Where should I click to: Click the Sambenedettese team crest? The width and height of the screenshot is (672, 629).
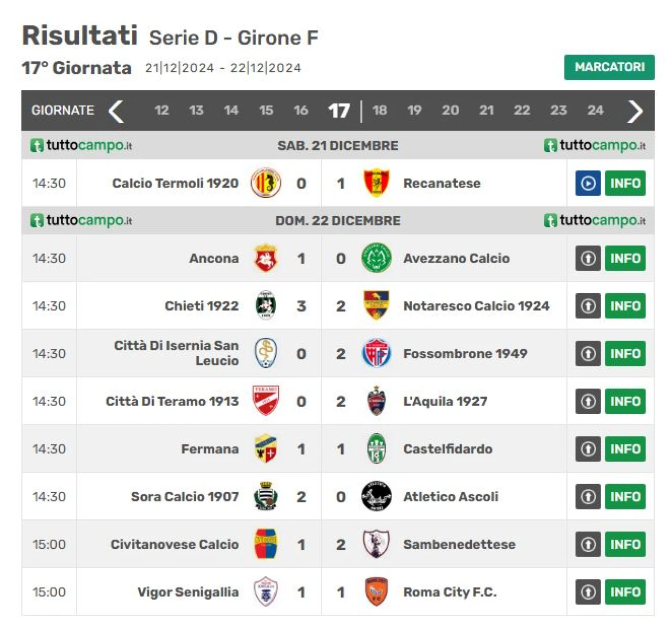pyautogui.click(x=376, y=544)
